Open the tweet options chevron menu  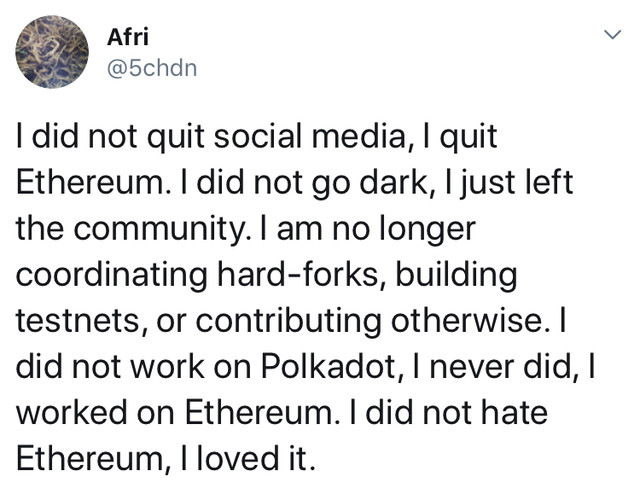pyautogui.click(x=613, y=35)
